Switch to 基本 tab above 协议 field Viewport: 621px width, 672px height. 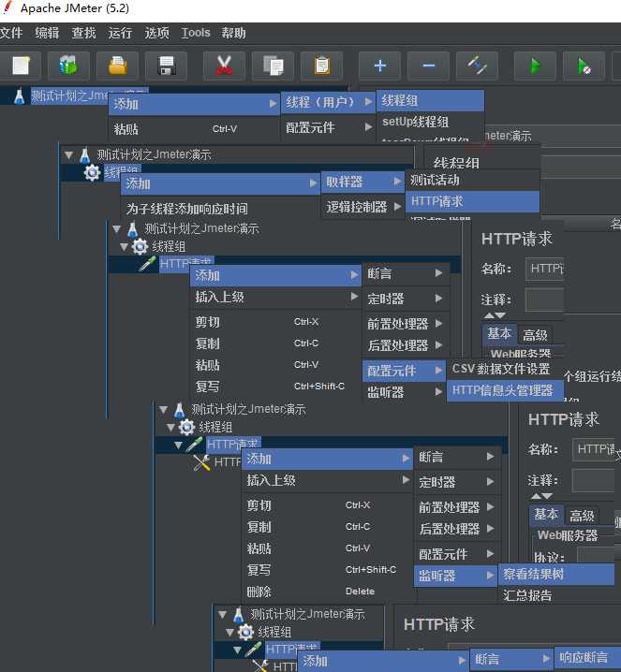tap(545, 514)
